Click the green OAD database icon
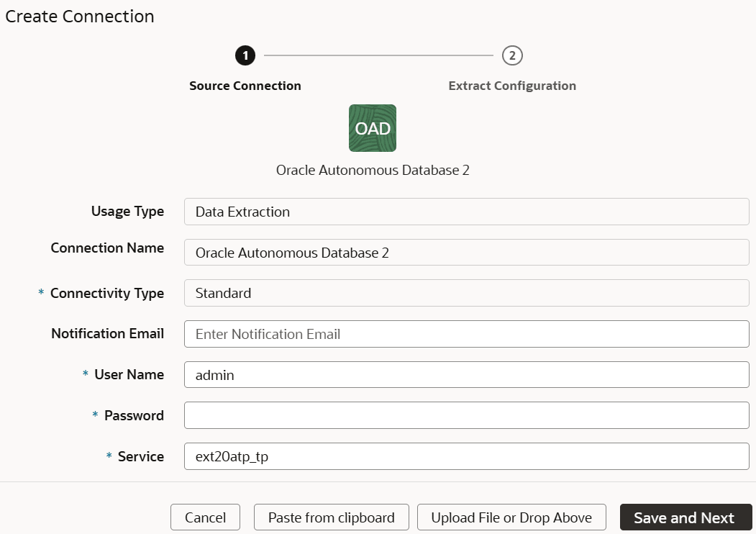Viewport: 756px width, 534px height. click(372, 127)
